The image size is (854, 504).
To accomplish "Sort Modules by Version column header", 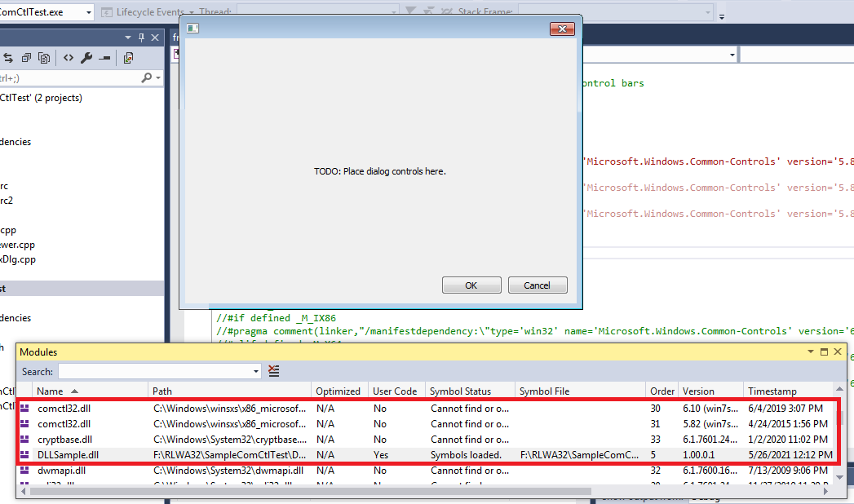I will (710, 391).
